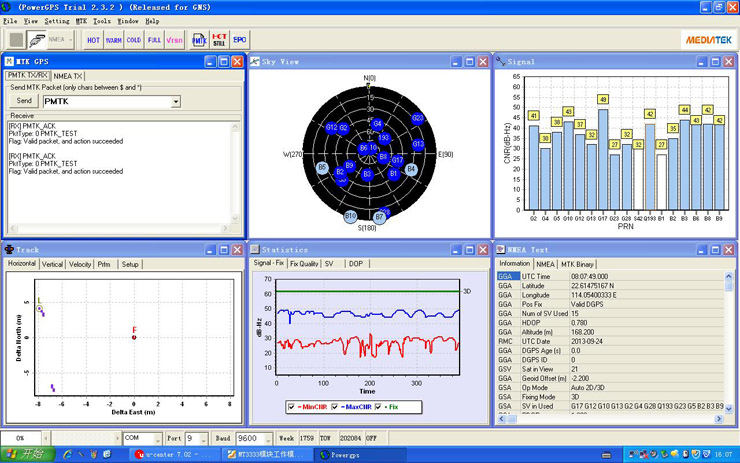The height and width of the screenshot is (463, 740).
Task: Open the NMEA toolbar dropdown
Action: pos(71,40)
